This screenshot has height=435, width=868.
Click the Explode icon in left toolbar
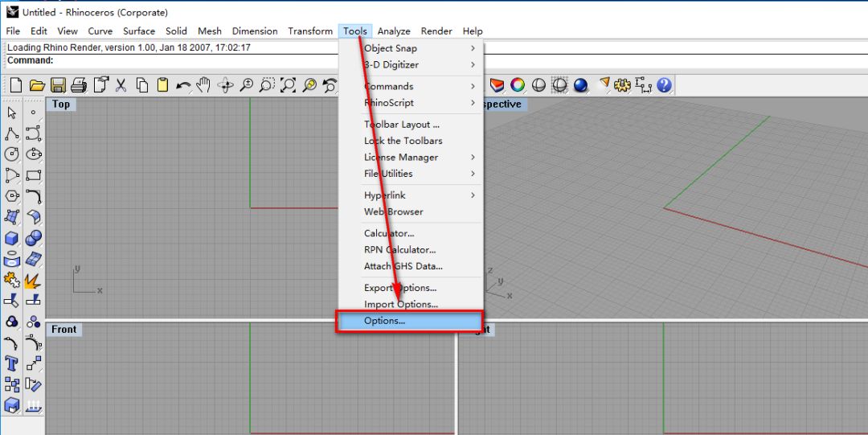[33, 280]
